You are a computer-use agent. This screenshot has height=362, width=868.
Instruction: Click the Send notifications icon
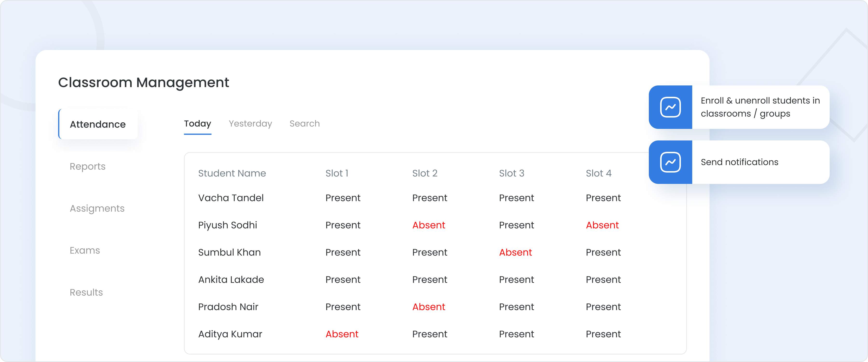tap(671, 162)
